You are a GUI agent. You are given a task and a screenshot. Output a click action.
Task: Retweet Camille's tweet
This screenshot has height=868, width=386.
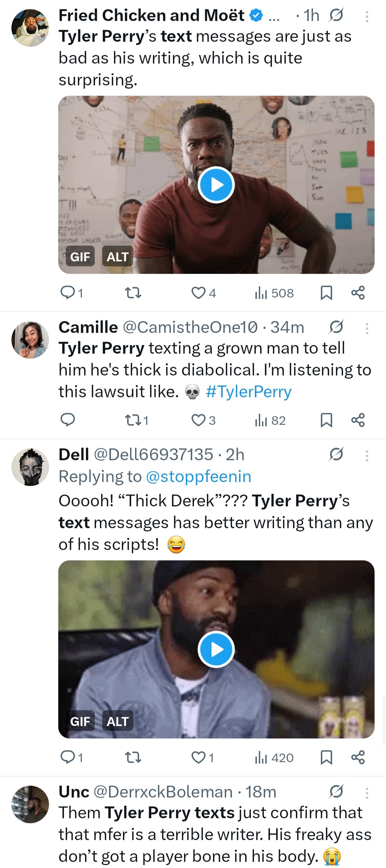point(133,420)
